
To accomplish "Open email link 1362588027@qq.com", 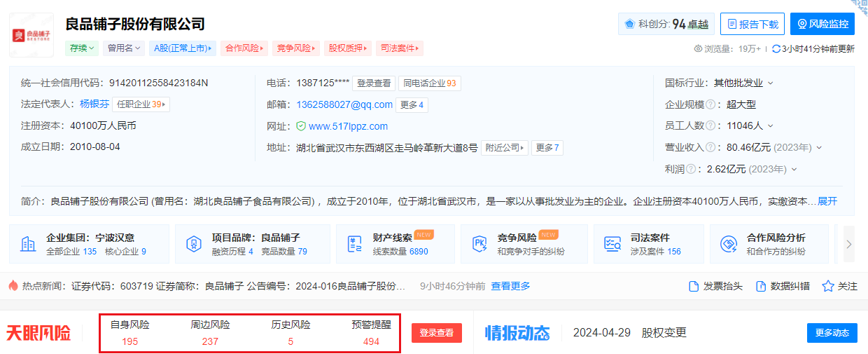I will pos(344,104).
